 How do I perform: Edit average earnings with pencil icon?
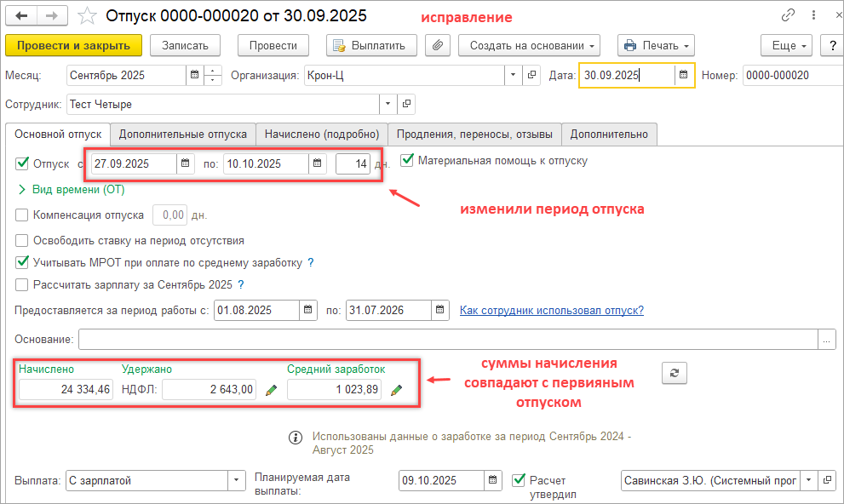click(x=396, y=390)
